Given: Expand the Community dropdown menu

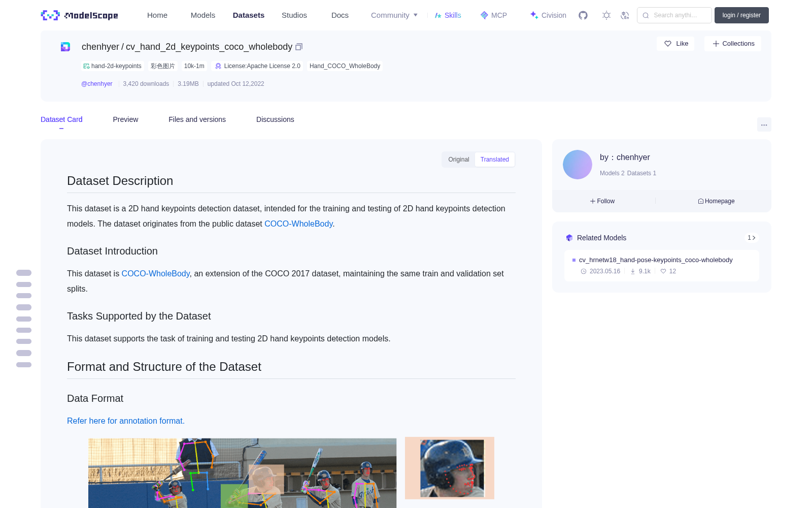Looking at the screenshot, I should coord(394,15).
